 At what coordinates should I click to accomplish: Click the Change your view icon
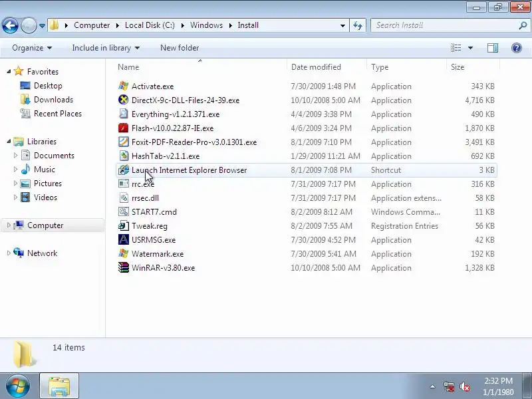click(456, 48)
